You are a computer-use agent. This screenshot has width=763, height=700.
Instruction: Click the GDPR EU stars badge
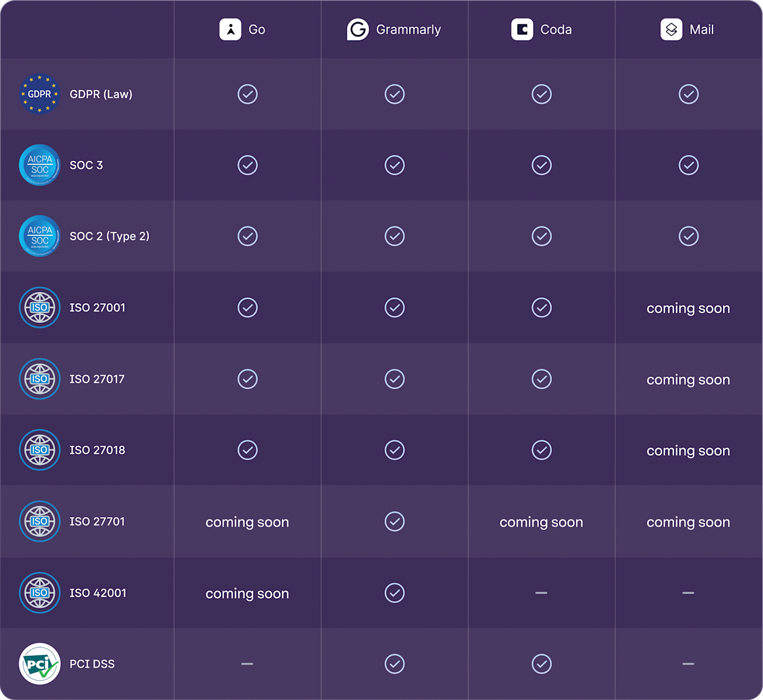[x=39, y=94]
